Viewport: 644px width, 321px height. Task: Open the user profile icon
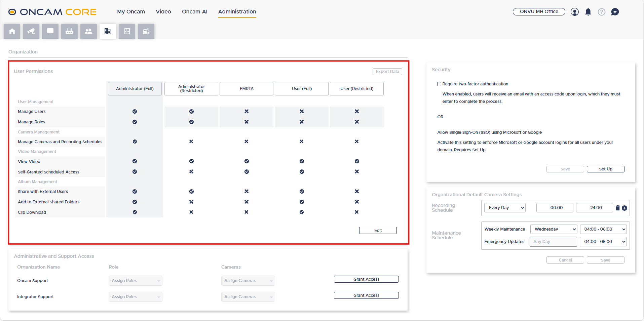point(575,12)
